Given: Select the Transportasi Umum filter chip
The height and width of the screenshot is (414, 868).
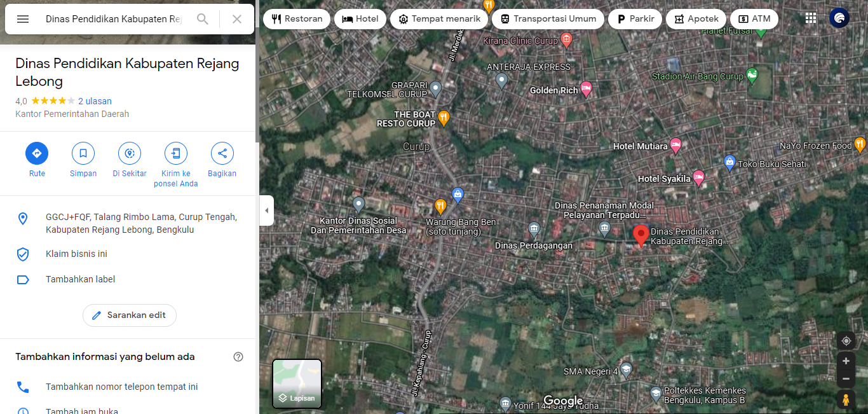Looking at the screenshot, I should (x=548, y=19).
